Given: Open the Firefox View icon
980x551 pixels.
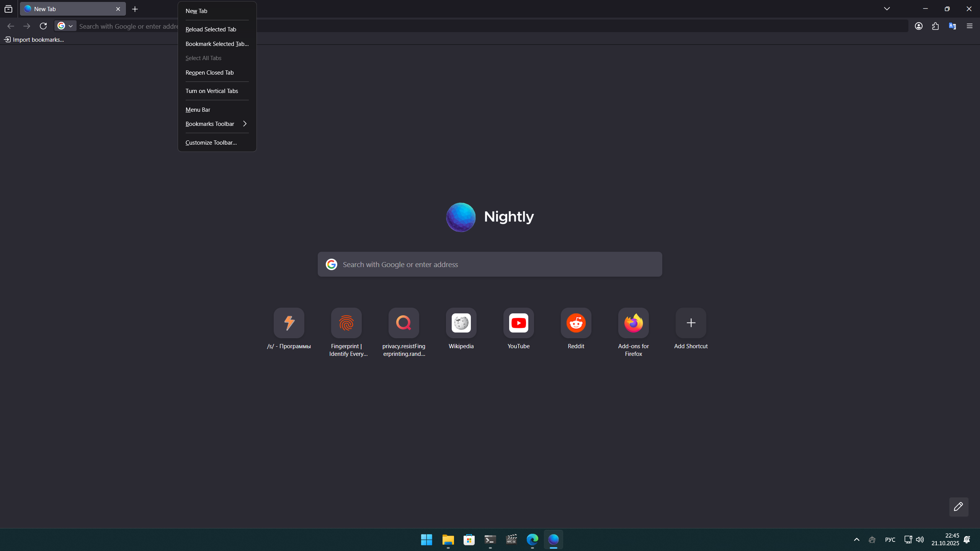Looking at the screenshot, I should pos(8,9).
